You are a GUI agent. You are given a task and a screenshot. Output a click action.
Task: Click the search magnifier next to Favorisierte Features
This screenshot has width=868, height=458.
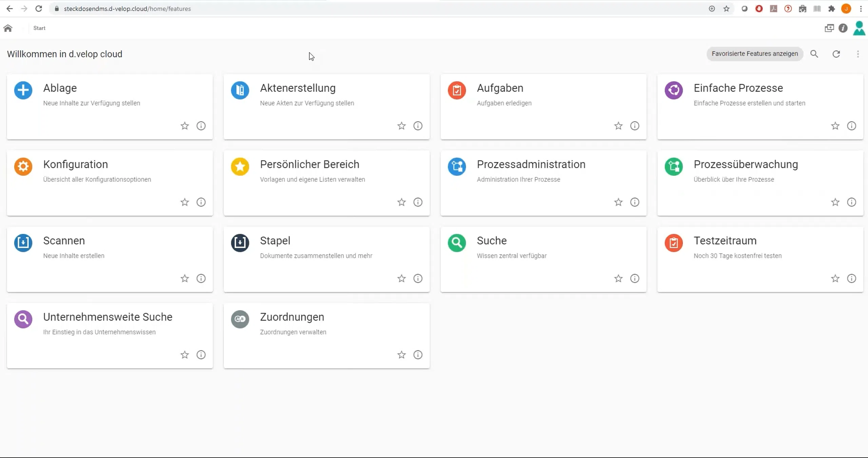814,54
